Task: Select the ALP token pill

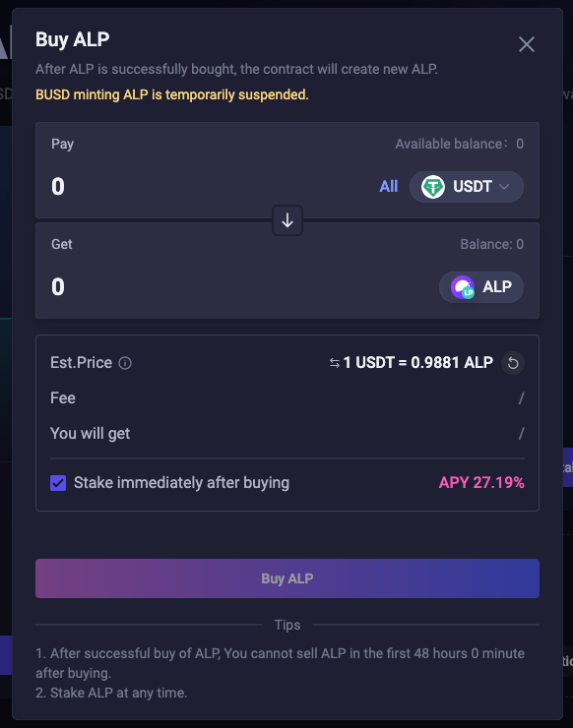Action: pyautogui.click(x=481, y=287)
